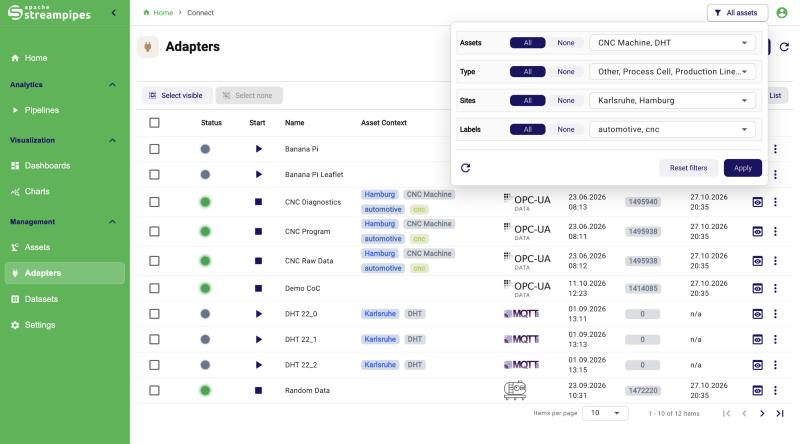Check the Random Data row checkbox
Image resolution: width=800 pixels, height=444 pixels.
pos(154,390)
